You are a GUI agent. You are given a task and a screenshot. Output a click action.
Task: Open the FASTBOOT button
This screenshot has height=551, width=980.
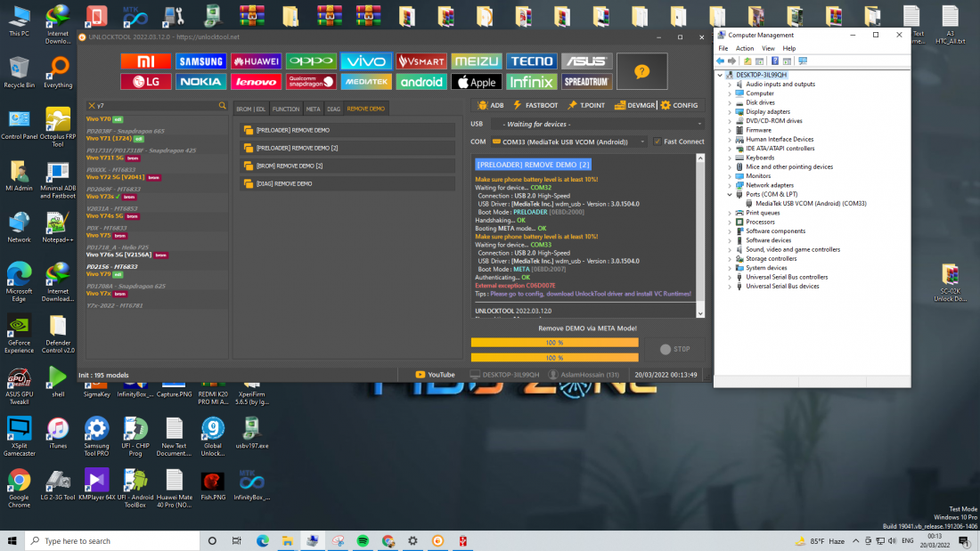click(x=535, y=105)
